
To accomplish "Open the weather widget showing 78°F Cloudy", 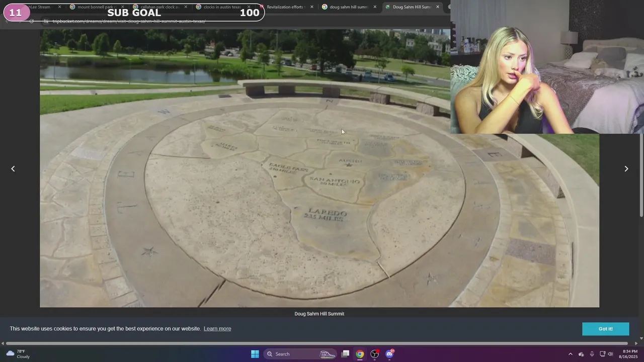I will [x=18, y=354].
